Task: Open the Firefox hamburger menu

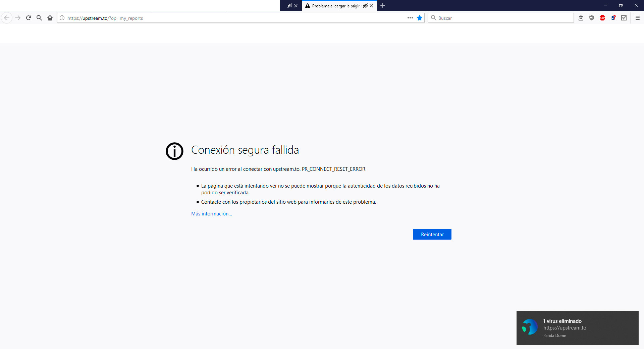Action: (638, 18)
